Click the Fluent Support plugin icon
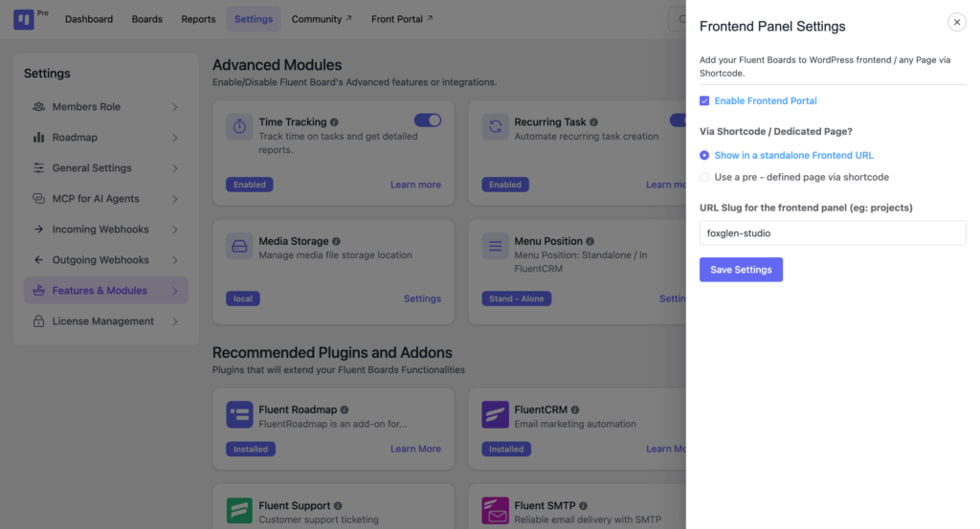Screen dimensions: 980x529 tap(239, 510)
